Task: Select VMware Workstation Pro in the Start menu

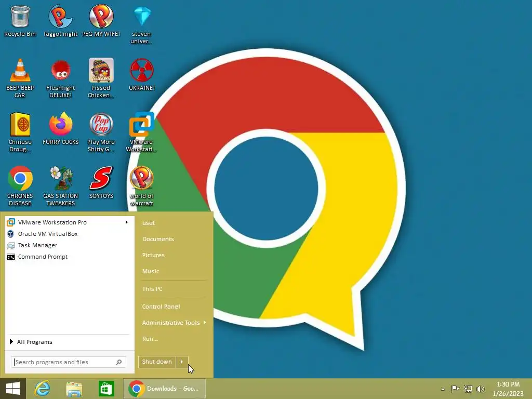Action: click(68, 222)
